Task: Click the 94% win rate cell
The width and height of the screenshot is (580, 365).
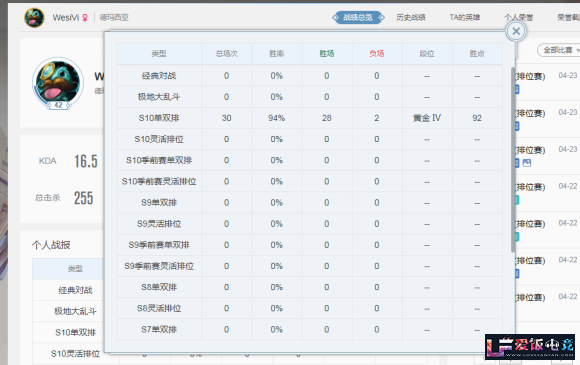Action: tap(277, 118)
